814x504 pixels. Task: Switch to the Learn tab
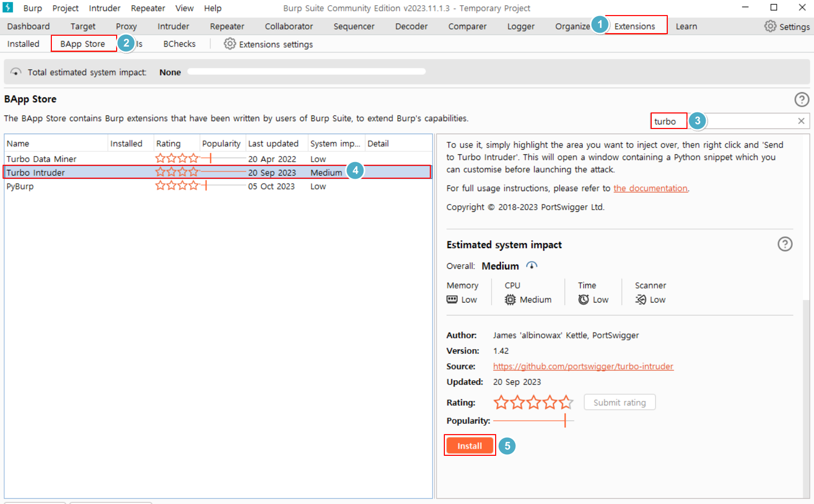tap(686, 26)
